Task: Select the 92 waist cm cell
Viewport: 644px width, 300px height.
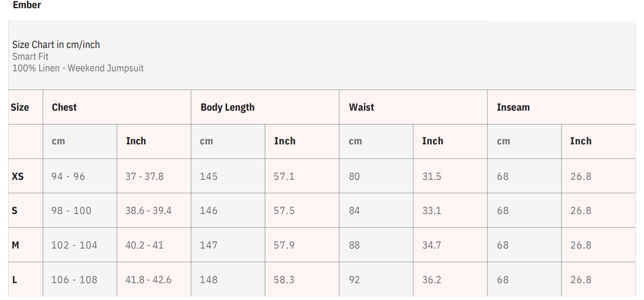Action: [354, 280]
